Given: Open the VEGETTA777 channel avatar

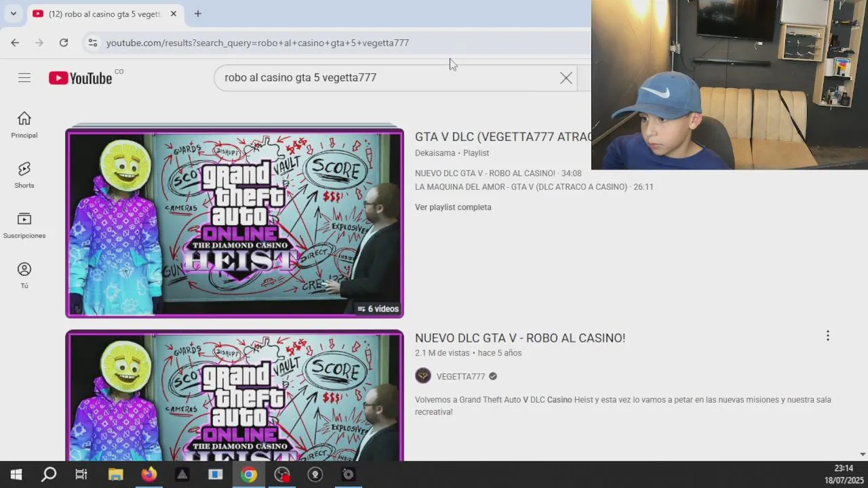Looking at the screenshot, I should (x=423, y=376).
